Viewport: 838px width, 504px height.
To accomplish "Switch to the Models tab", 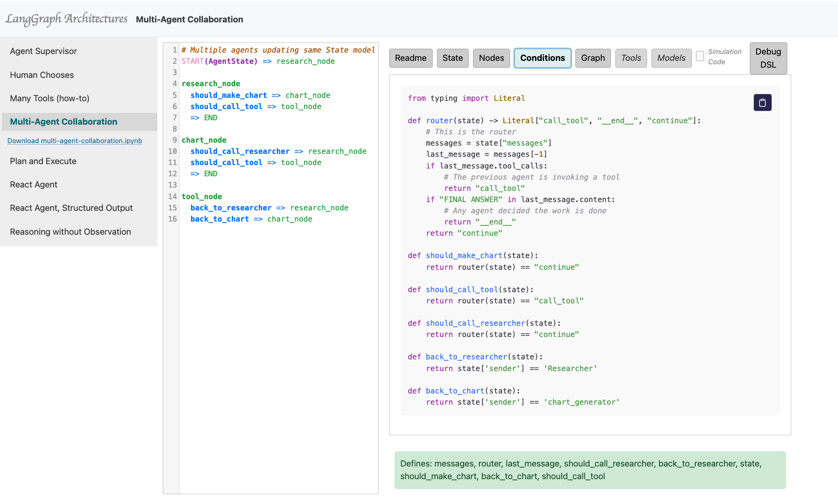I will point(671,58).
